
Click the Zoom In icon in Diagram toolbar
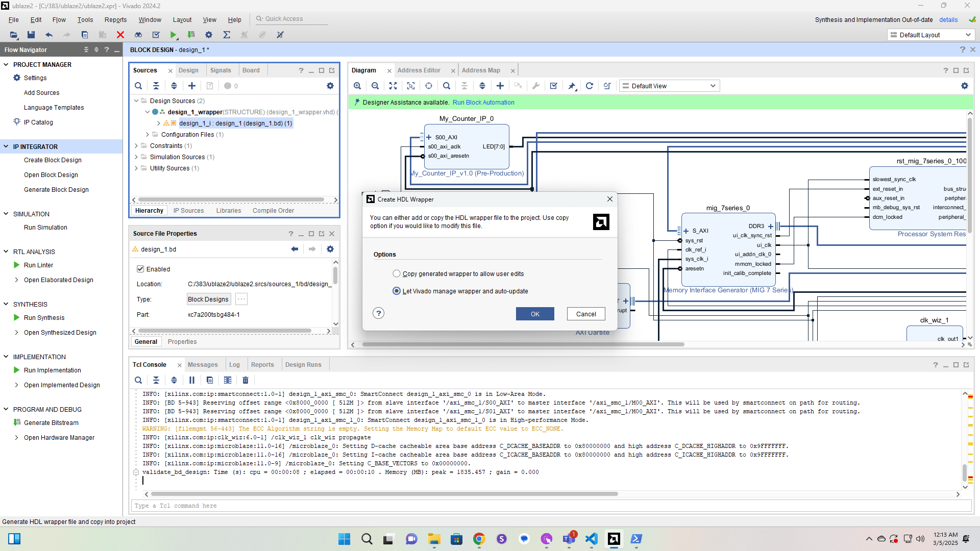click(x=357, y=86)
